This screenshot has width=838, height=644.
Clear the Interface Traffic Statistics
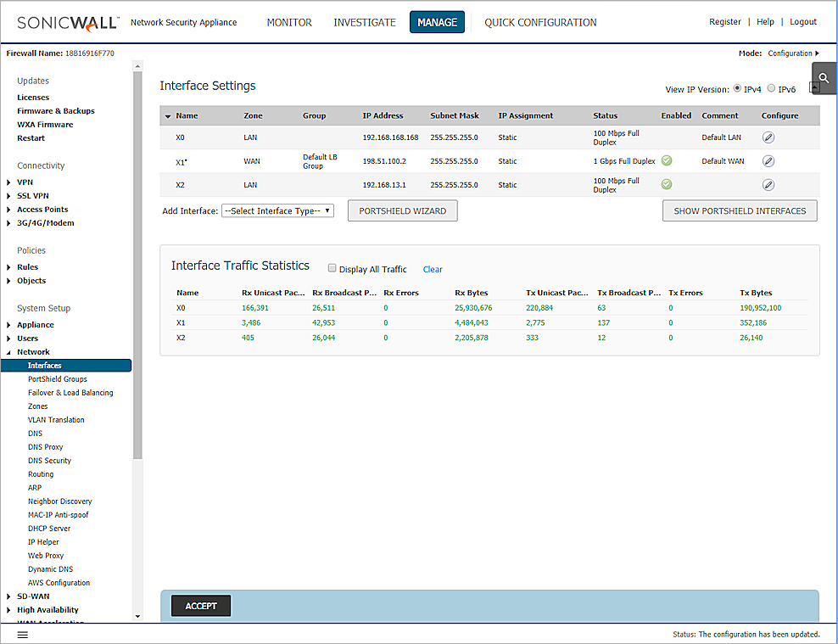[433, 269]
